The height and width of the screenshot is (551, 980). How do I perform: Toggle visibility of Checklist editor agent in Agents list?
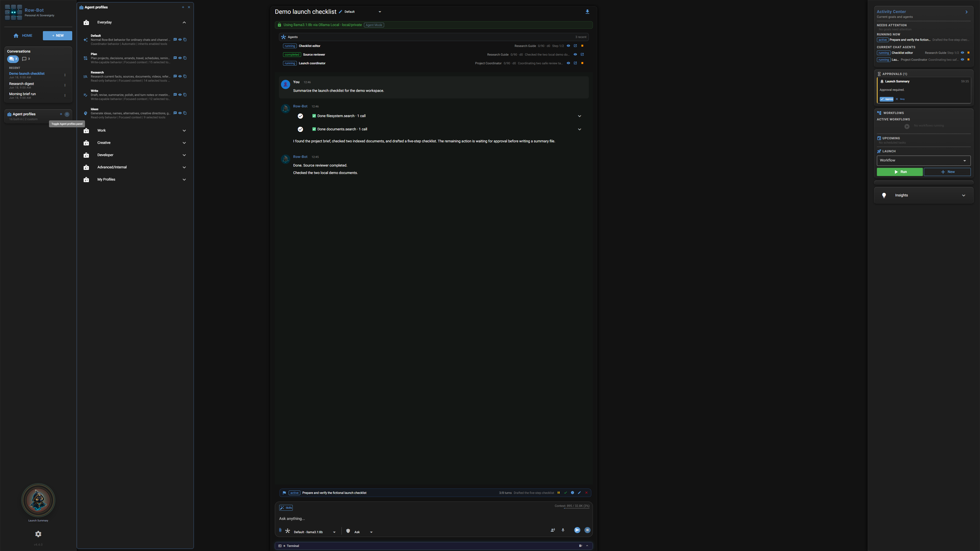(568, 46)
